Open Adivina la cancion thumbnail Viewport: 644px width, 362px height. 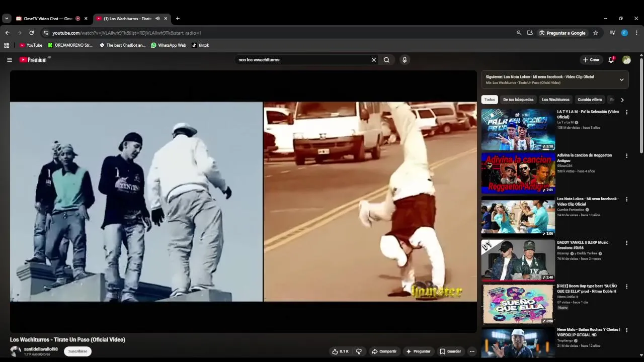tap(518, 173)
